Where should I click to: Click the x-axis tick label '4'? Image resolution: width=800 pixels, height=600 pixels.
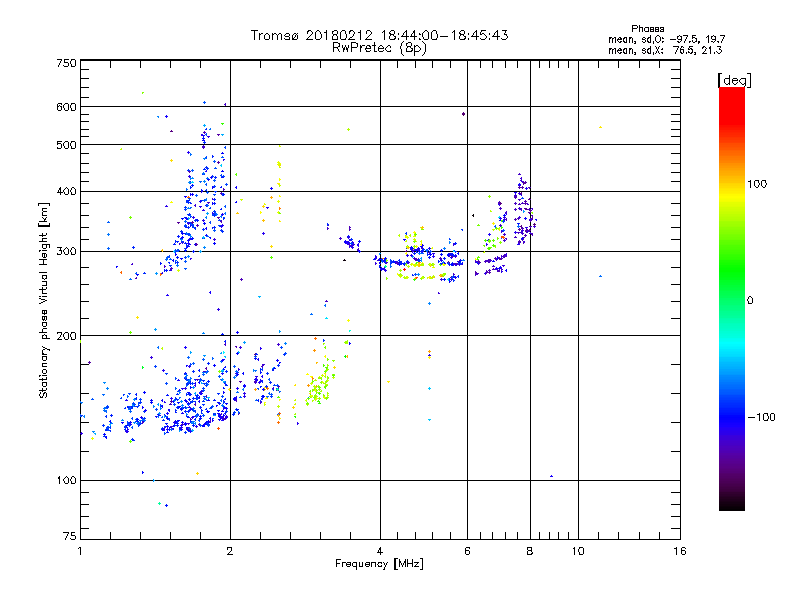[380, 551]
